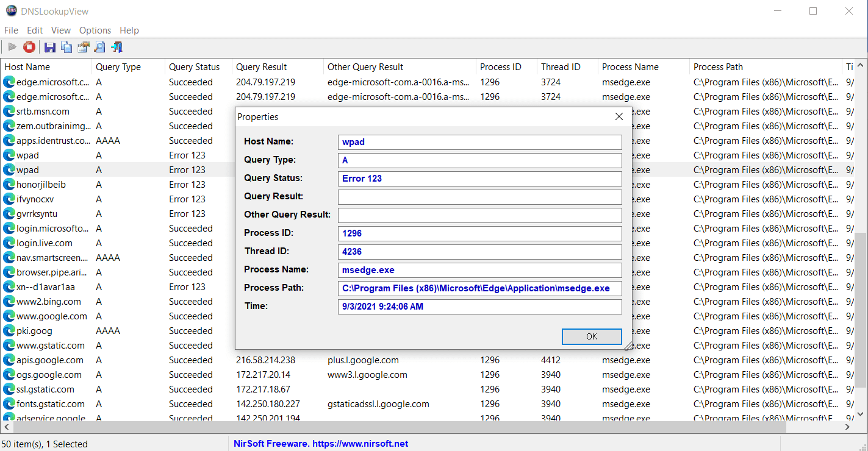The height and width of the screenshot is (451, 868).
Task: Click the Find magnifier toolbar icon
Action: (x=99, y=47)
